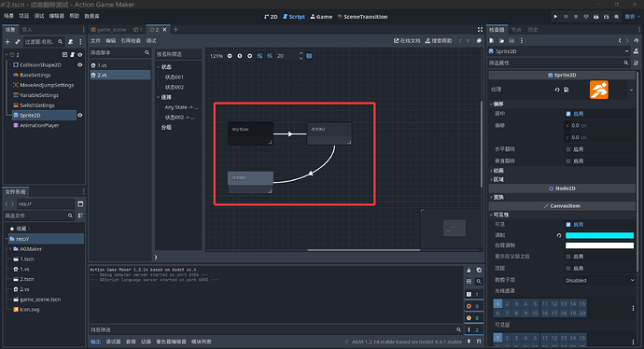Open the 兼容 renderer dropdown
The height and width of the screenshot is (349, 644).
point(633,17)
